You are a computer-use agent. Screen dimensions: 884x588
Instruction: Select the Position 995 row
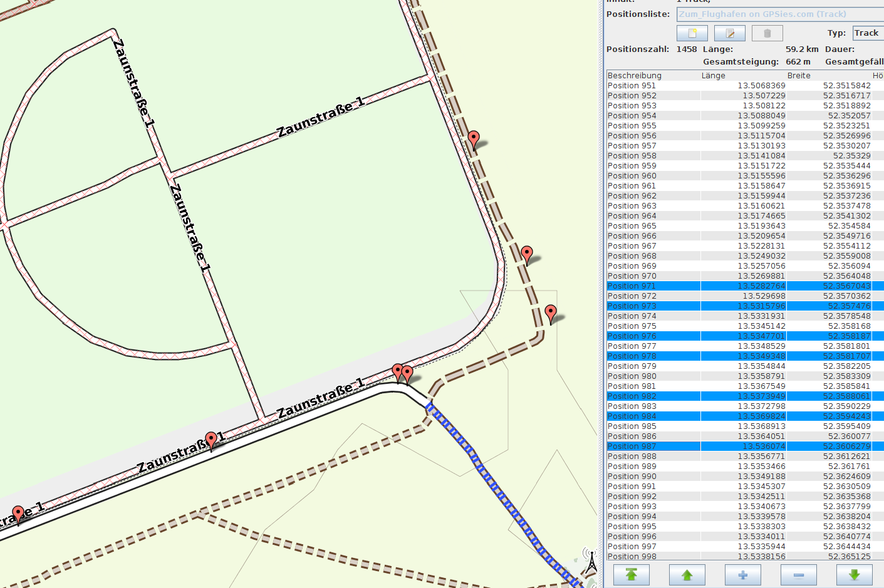tap(745, 527)
